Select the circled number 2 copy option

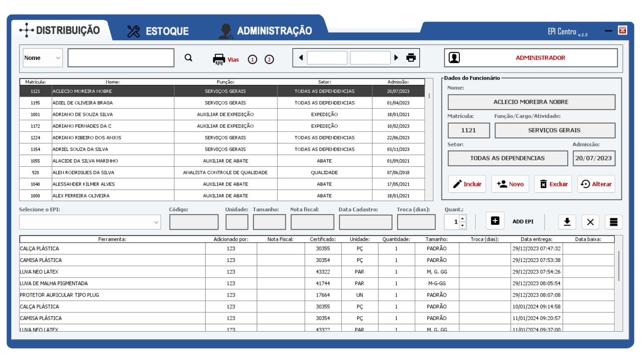[x=269, y=59]
